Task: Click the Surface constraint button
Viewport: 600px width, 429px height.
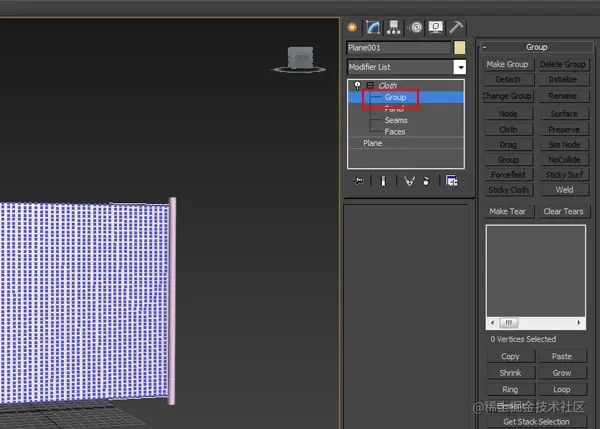Action: click(x=564, y=114)
